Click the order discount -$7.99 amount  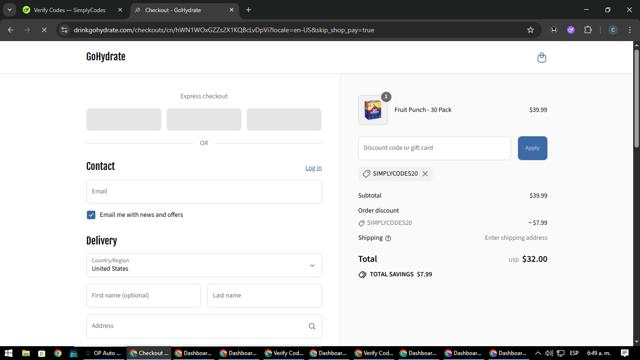[538, 223]
